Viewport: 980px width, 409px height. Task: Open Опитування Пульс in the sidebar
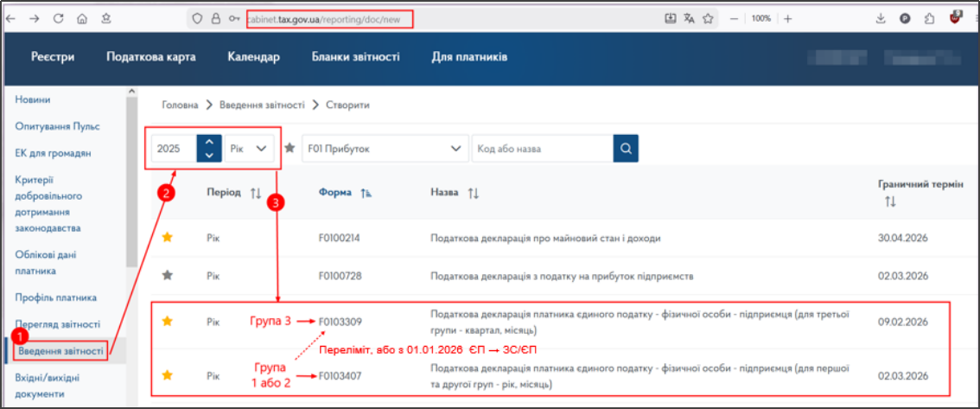[x=58, y=126]
